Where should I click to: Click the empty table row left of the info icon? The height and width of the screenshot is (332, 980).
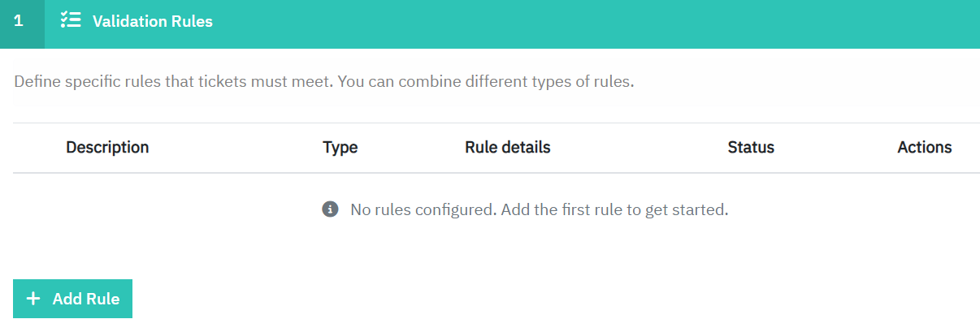point(163,209)
